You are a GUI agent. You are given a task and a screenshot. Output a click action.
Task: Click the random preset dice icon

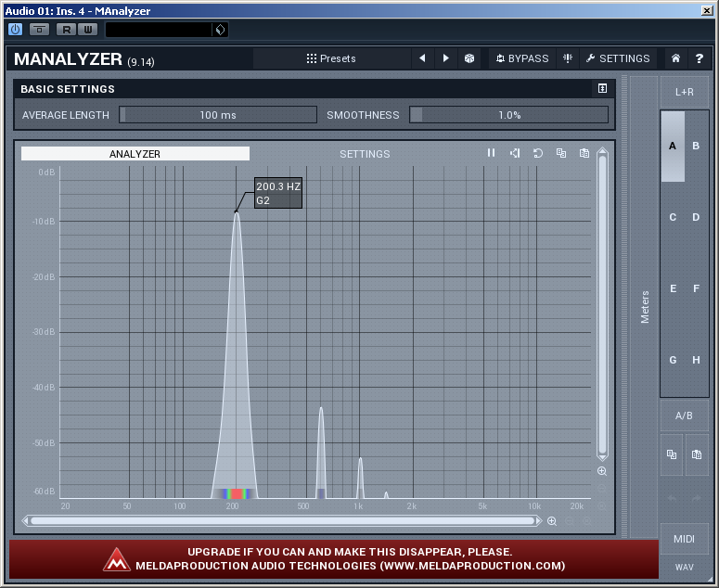click(469, 58)
